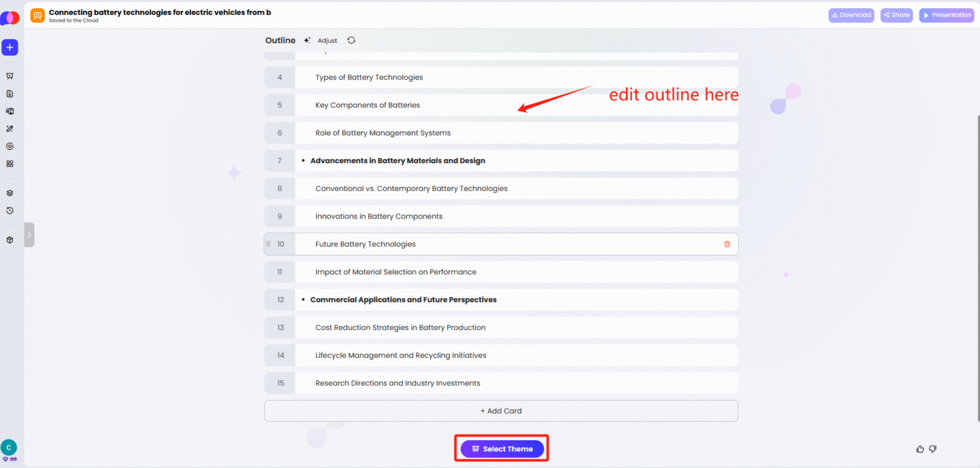Open the stacked layers icon in sidebar
Viewport: 980px width, 468px height.
(10, 193)
